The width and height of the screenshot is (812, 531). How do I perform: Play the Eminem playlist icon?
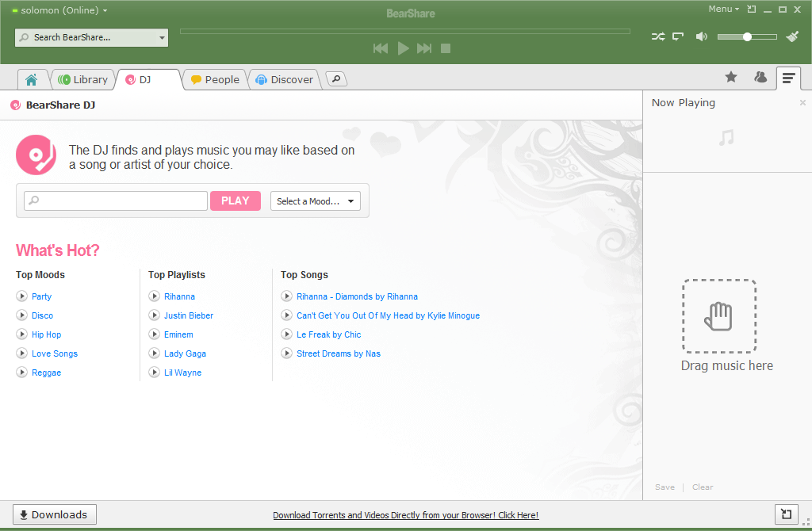tap(155, 334)
